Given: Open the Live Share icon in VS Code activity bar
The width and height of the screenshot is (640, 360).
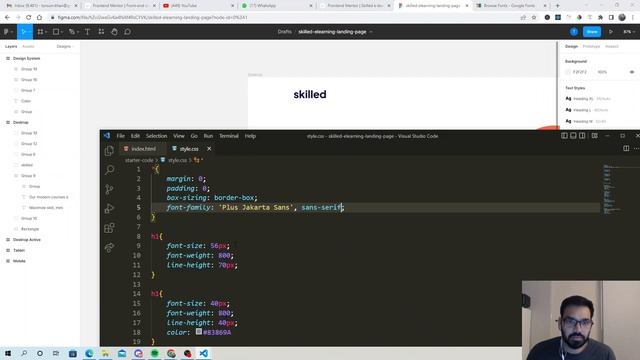Looking at the screenshot, I should (109, 247).
